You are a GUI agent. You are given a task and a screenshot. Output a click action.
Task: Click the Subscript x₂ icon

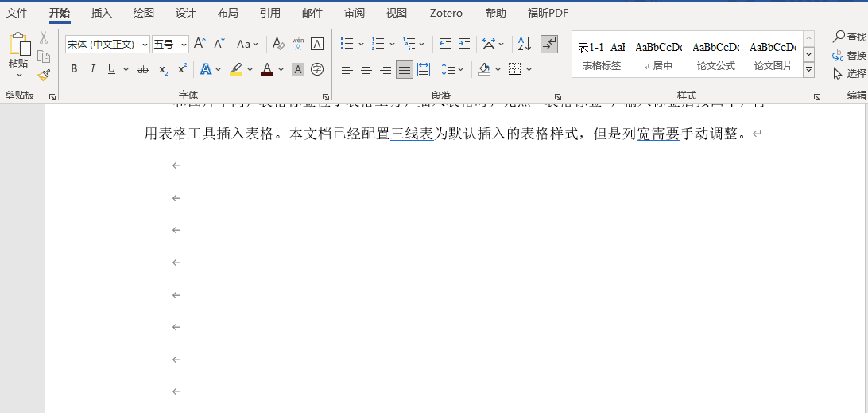pos(163,69)
